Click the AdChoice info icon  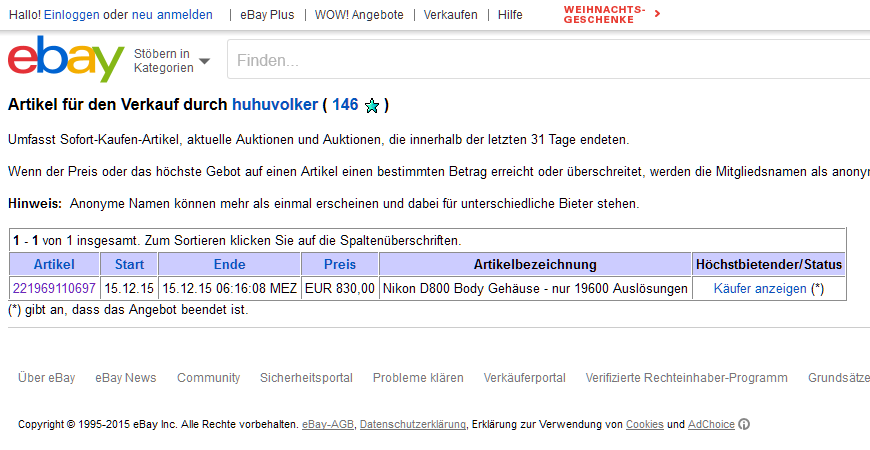click(744, 425)
